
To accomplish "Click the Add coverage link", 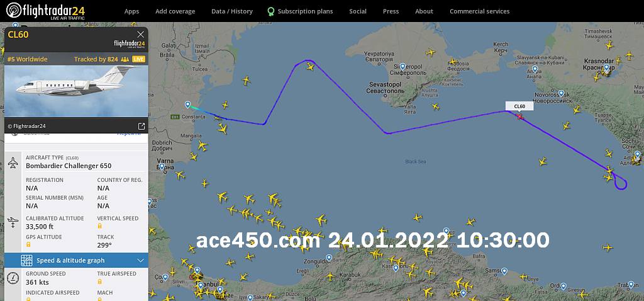I will (175, 11).
